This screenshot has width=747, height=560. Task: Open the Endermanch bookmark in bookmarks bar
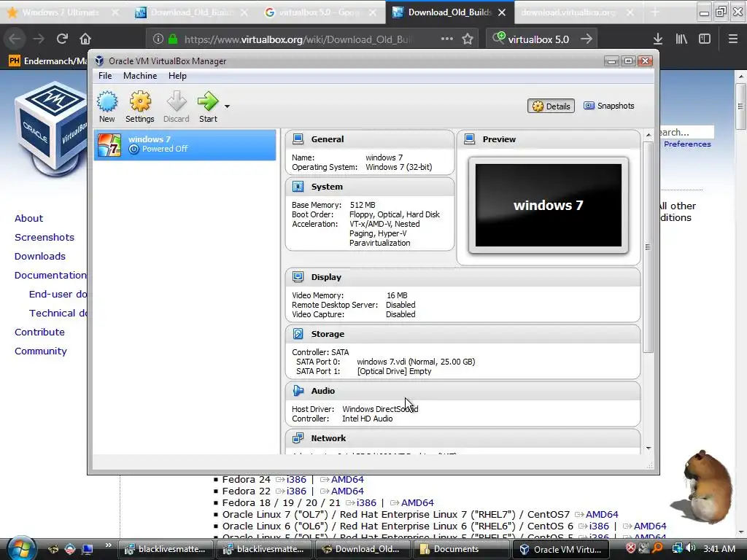47,61
